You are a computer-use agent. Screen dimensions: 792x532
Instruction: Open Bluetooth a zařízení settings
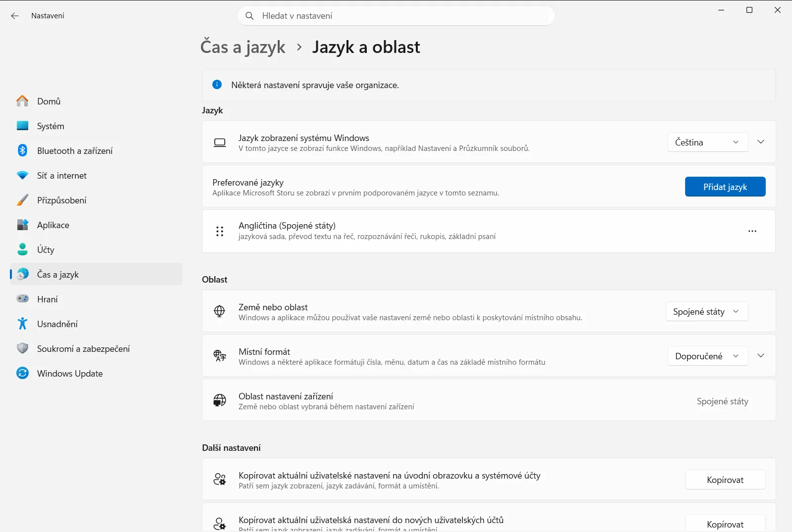coord(96,150)
